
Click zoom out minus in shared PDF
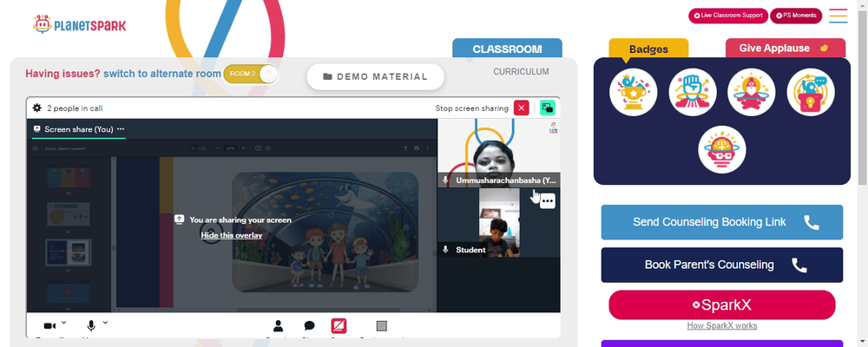(218, 148)
